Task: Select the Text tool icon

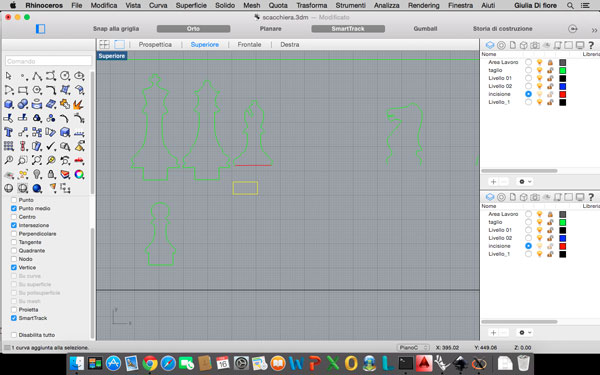Action: point(8,132)
